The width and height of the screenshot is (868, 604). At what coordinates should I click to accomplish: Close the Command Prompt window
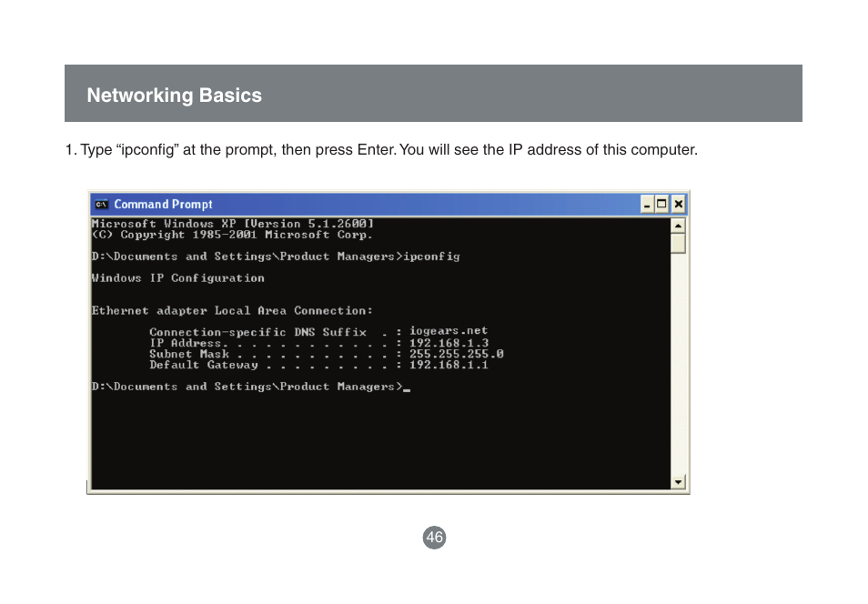coord(678,205)
